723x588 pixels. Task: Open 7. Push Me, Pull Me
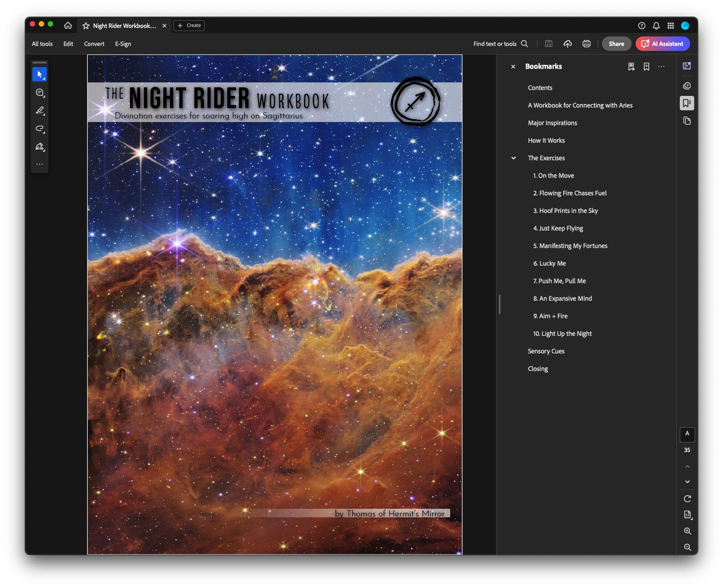coord(560,281)
